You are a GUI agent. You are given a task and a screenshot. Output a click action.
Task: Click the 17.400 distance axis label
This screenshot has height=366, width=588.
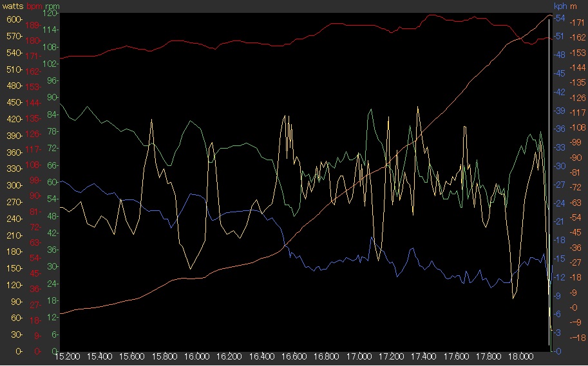(x=424, y=356)
